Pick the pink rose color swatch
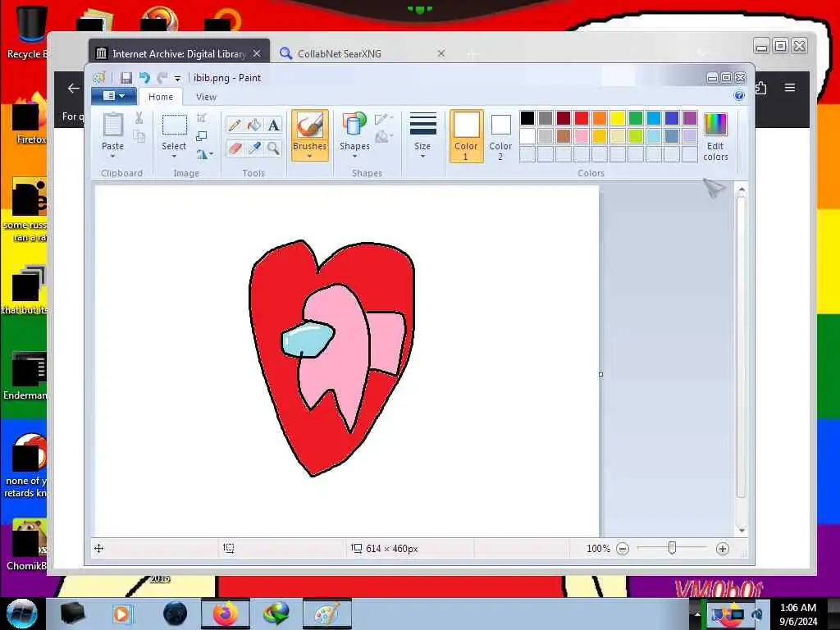The width and height of the screenshot is (840, 630). click(x=582, y=136)
